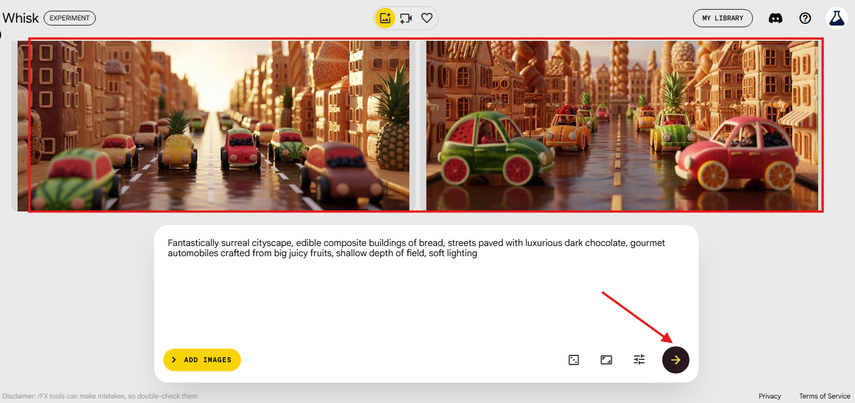Screen dimensions: 855x403
Task: Click the dice random prompt icon
Action: point(574,360)
